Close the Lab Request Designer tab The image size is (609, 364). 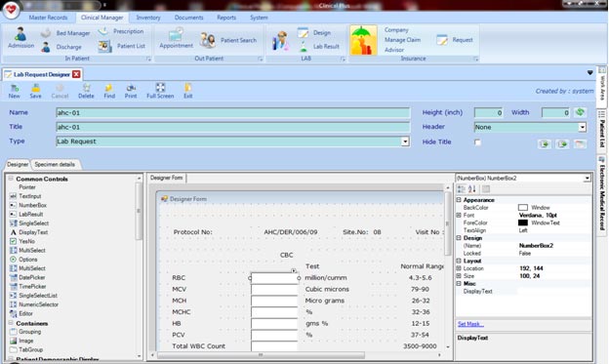76,74
